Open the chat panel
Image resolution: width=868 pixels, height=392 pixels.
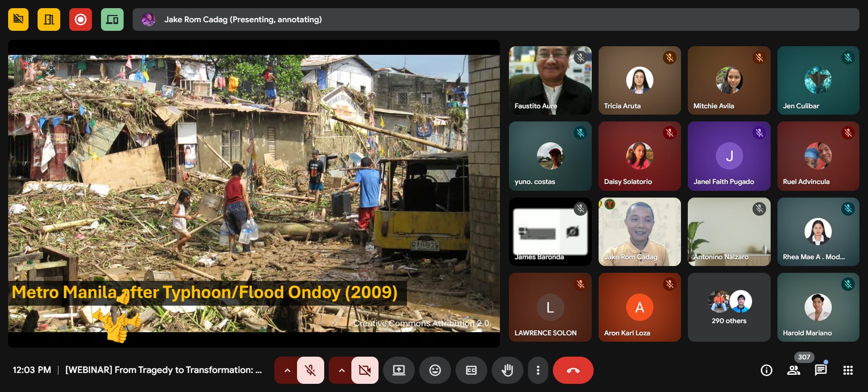(820, 370)
